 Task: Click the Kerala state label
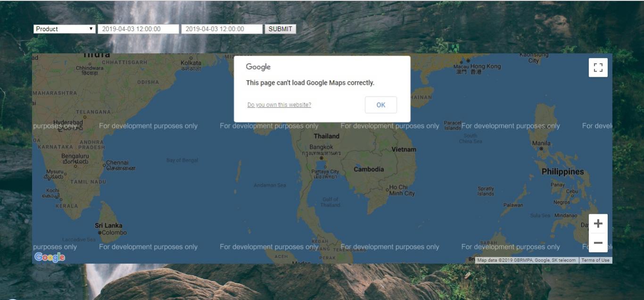[66, 206]
